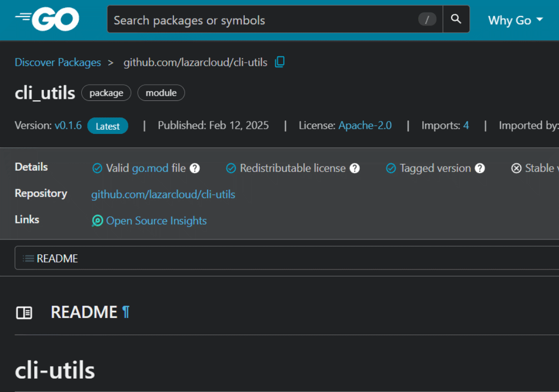
Task: Click the Open Source Insights link
Action: point(156,221)
